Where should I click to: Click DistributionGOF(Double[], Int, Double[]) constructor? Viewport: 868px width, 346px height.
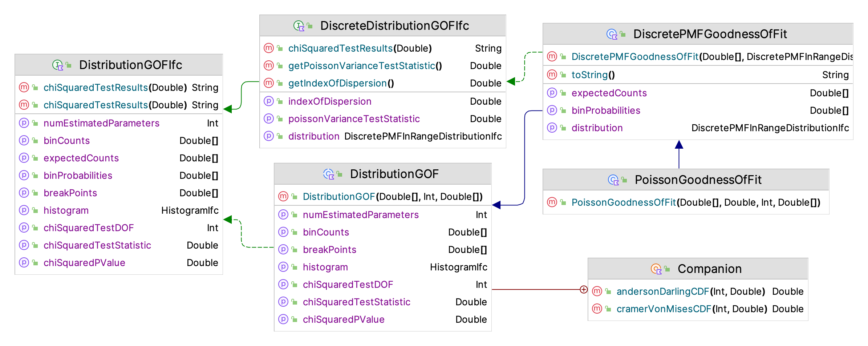click(x=393, y=197)
